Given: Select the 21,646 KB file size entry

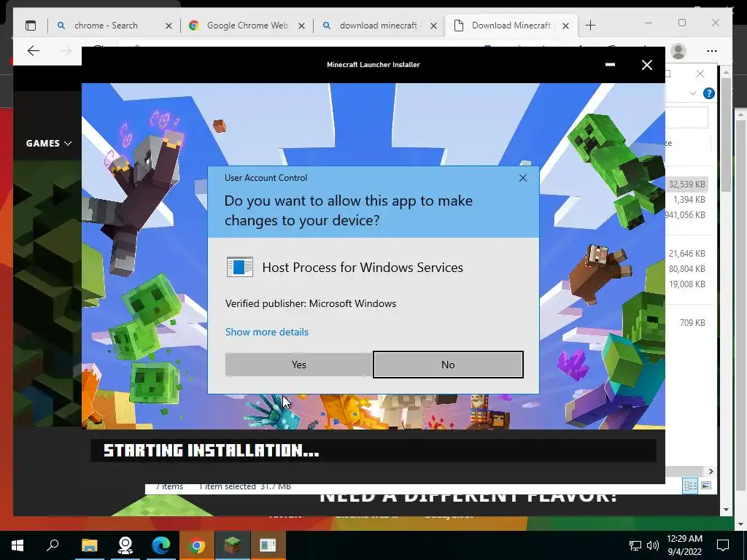Looking at the screenshot, I should pos(687,253).
